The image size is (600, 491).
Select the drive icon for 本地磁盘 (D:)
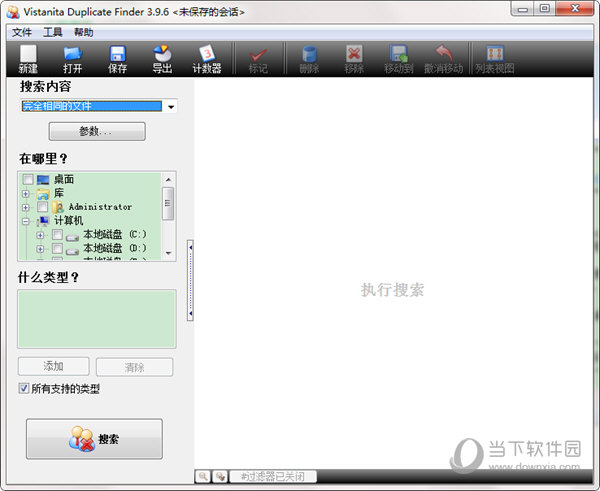(x=72, y=250)
